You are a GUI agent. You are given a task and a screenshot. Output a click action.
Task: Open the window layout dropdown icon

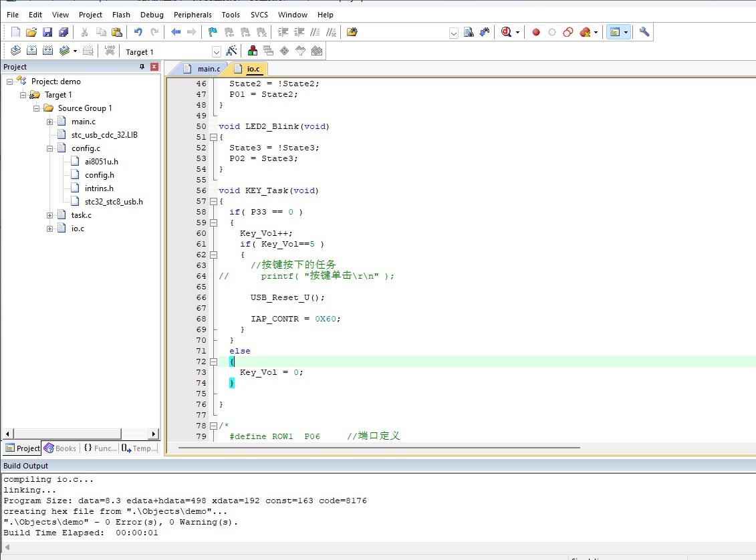626,32
